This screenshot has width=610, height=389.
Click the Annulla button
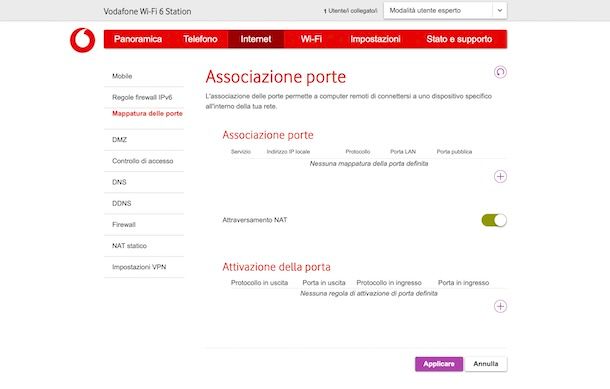[x=486, y=364]
